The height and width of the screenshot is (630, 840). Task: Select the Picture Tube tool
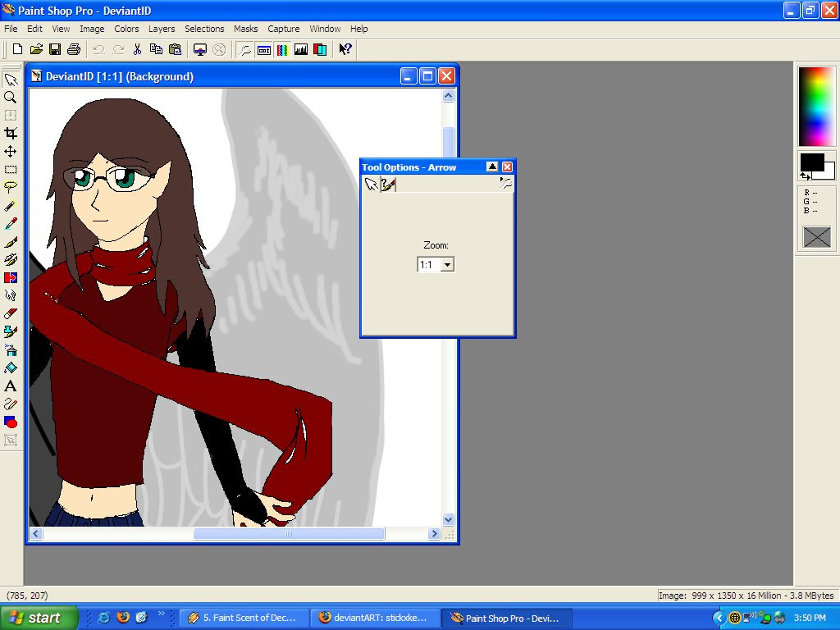11,332
